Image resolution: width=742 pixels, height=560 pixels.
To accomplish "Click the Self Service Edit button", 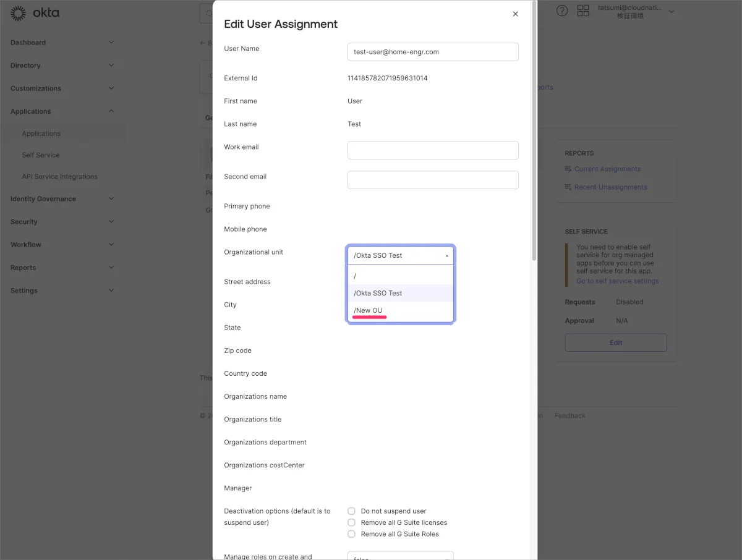I will (616, 342).
